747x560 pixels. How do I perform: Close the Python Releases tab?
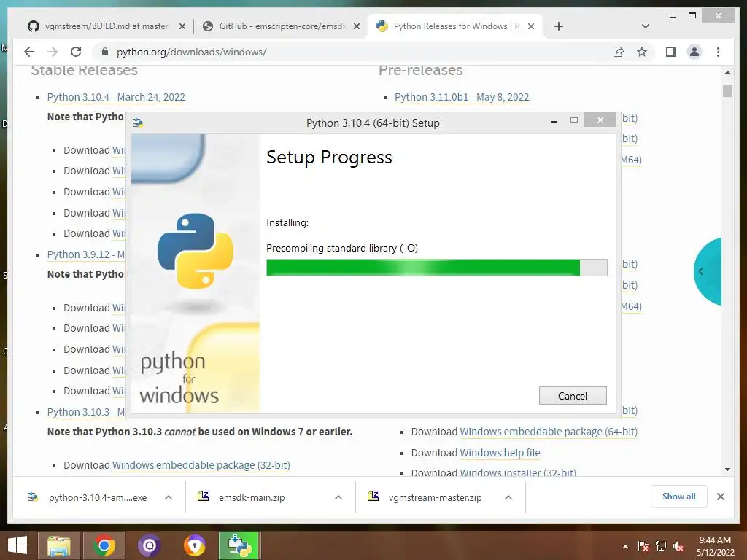point(531,27)
